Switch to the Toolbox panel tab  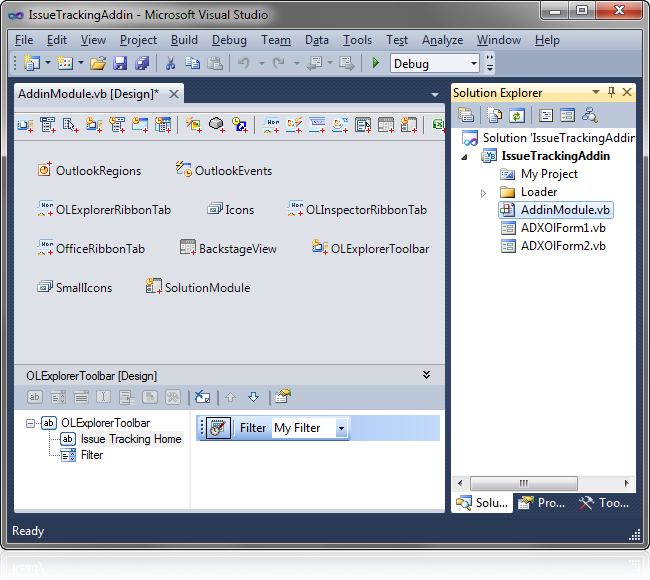point(604,503)
